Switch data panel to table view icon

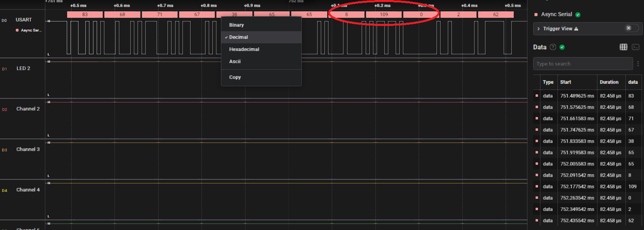(623, 47)
